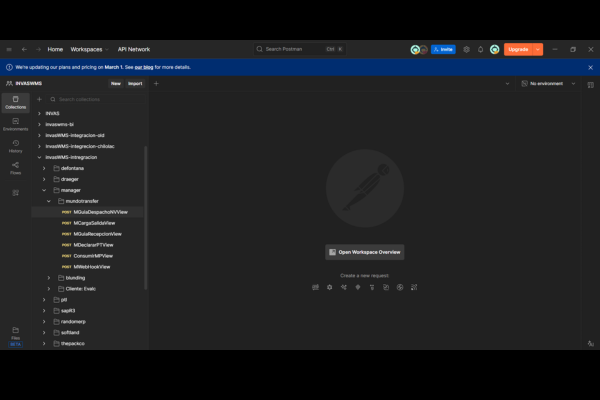This screenshot has width=600, height=400.
Task: Click the collections list scrollbar
Action: (145, 217)
